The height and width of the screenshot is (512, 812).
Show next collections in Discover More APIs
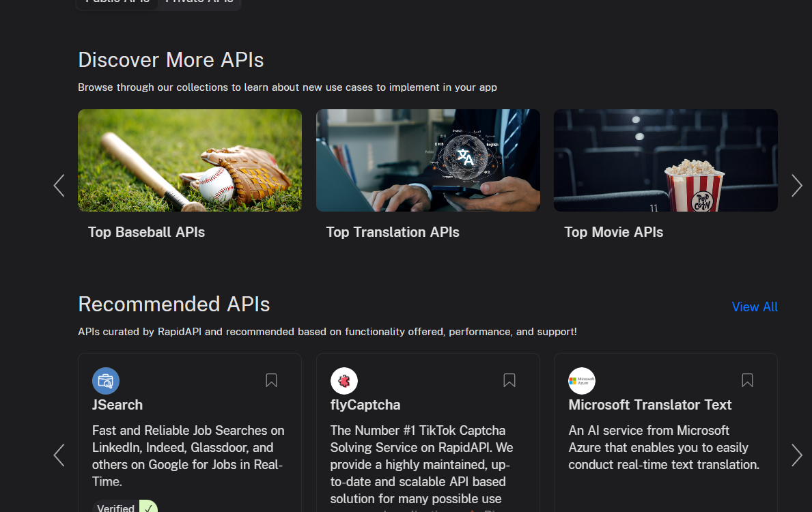pos(796,185)
